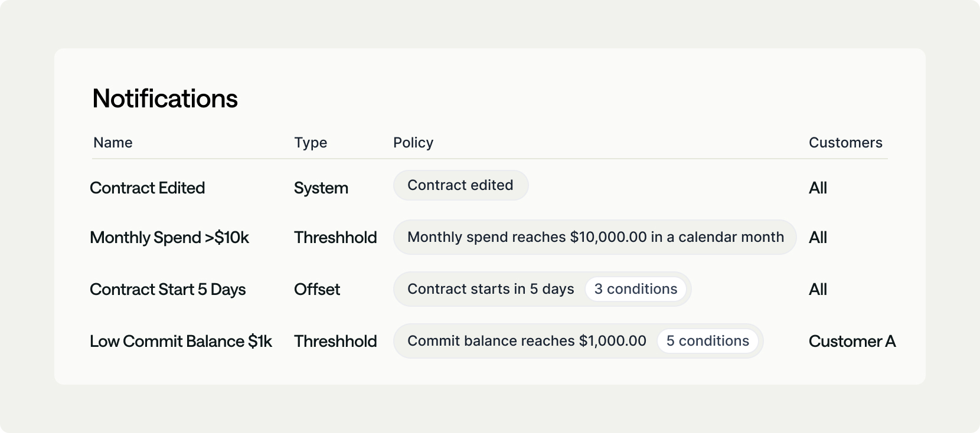Expand the 5 conditions badge
The image size is (980, 433).
[707, 341]
